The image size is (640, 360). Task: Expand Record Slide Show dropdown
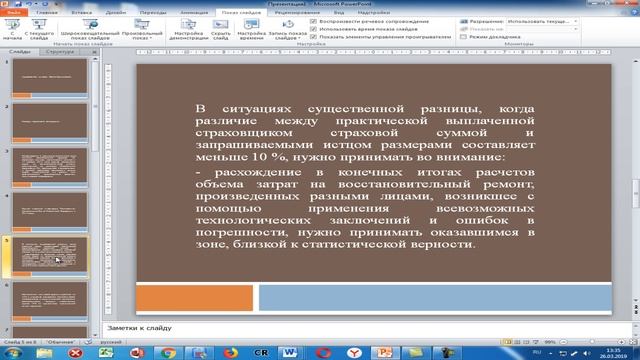tap(288, 29)
